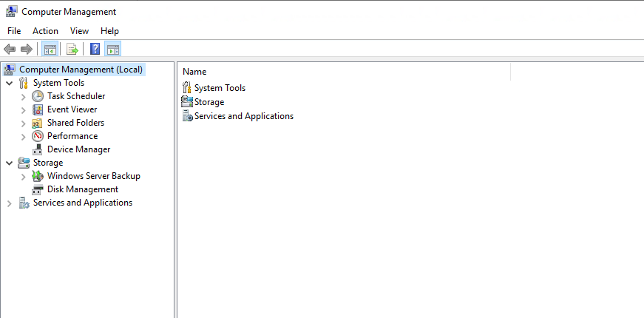This screenshot has width=644, height=318.
Task: Select Storage text in Name list
Action: tap(209, 102)
